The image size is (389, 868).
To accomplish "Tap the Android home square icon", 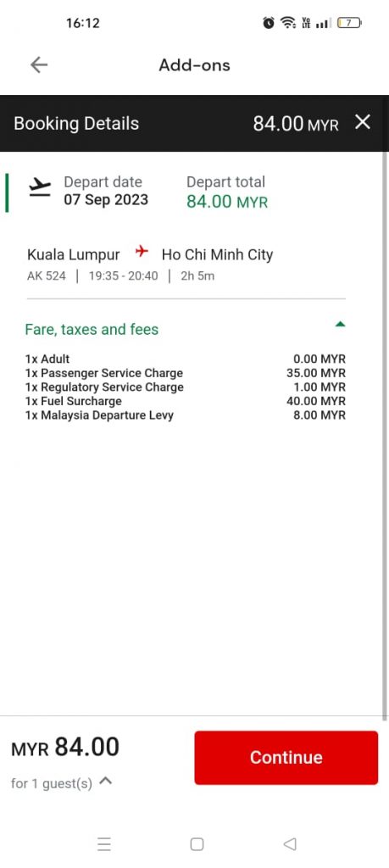I will 197,844.
